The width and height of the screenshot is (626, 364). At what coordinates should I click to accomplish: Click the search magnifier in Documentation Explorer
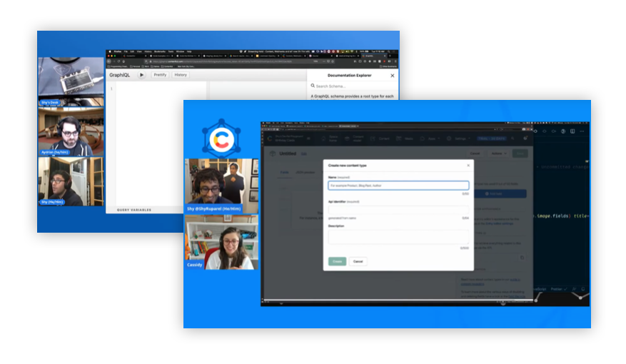313,86
